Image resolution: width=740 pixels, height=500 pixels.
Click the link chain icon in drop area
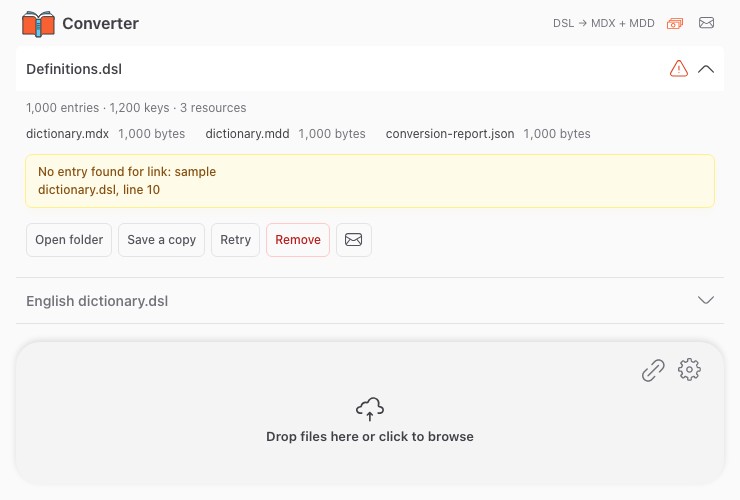(x=653, y=370)
